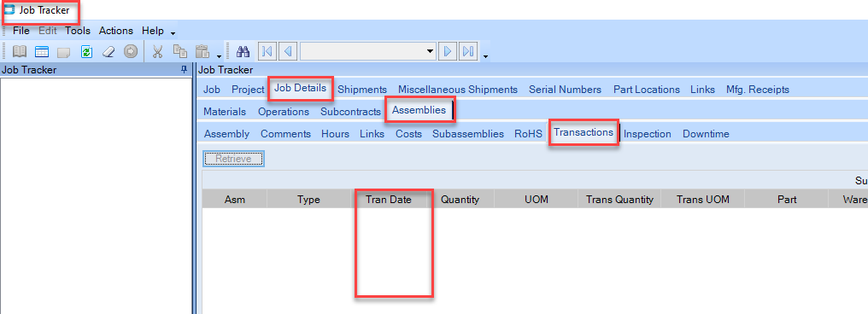
Task: Click the calendar grid icon in toolbar
Action: (x=42, y=51)
